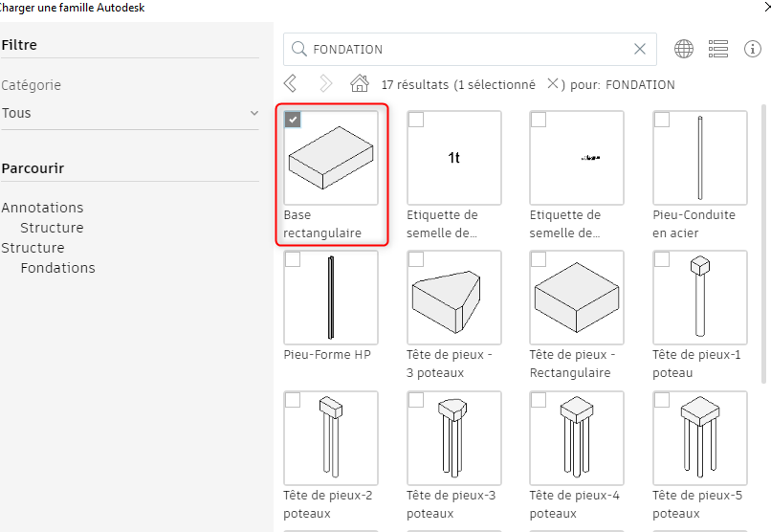Return to home with house icon

[x=360, y=83]
